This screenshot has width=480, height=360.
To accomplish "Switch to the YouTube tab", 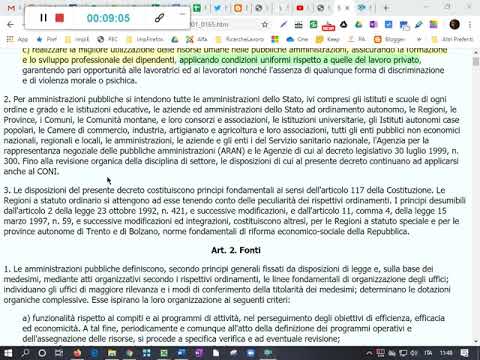I will click(300, 8).
